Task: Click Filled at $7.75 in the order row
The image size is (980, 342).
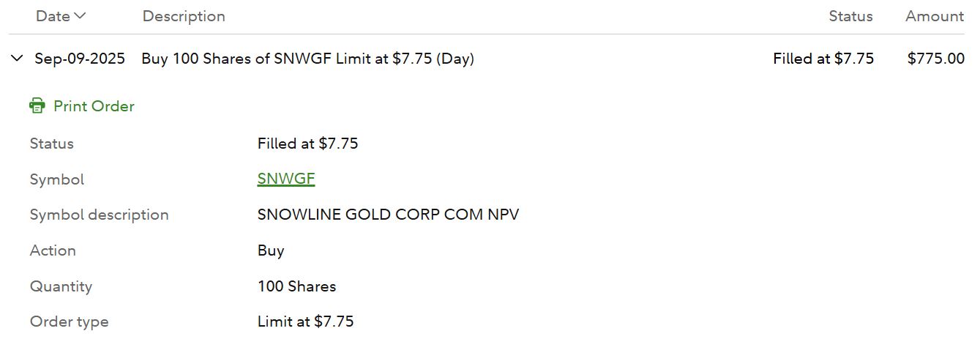Action: click(x=823, y=59)
